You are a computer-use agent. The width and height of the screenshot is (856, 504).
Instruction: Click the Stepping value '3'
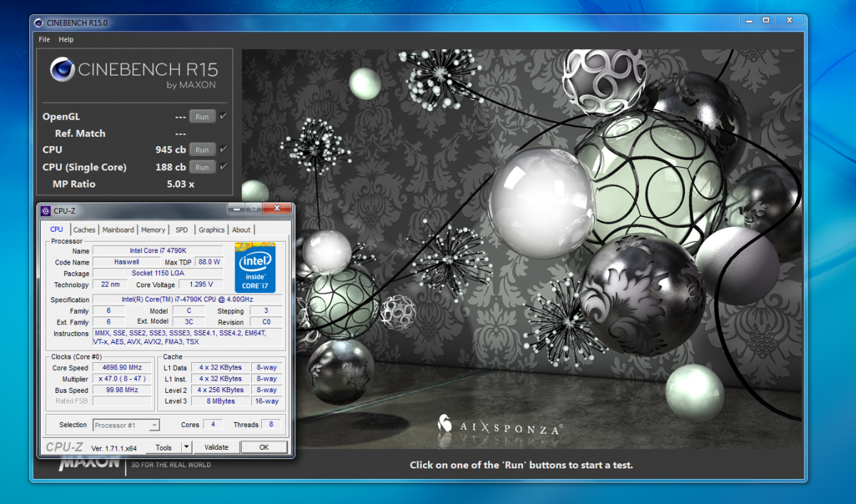click(266, 312)
